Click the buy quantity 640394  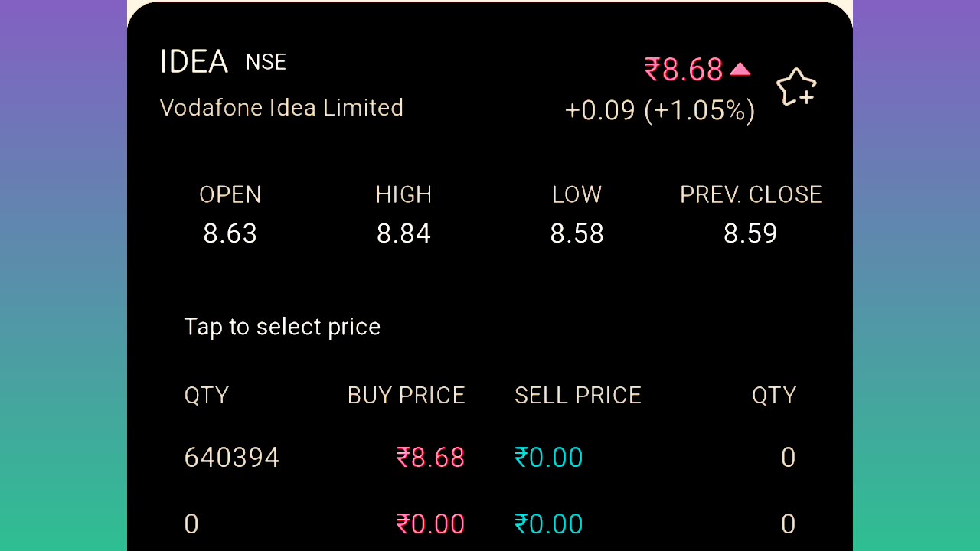coord(232,458)
